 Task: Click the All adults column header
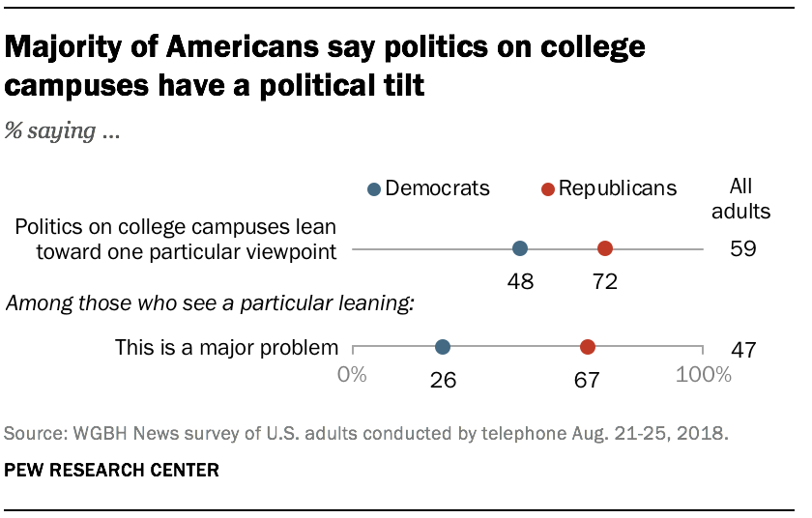pos(741,199)
